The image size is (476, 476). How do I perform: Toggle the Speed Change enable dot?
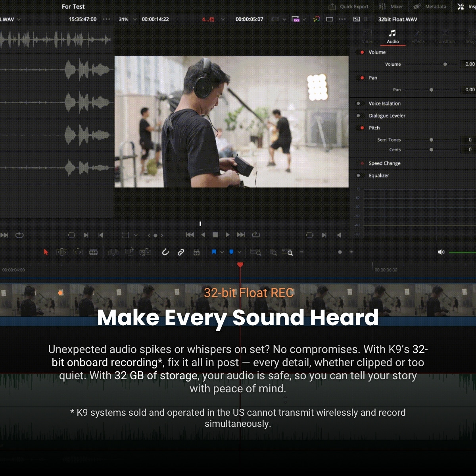pyautogui.click(x=362, y=163)
